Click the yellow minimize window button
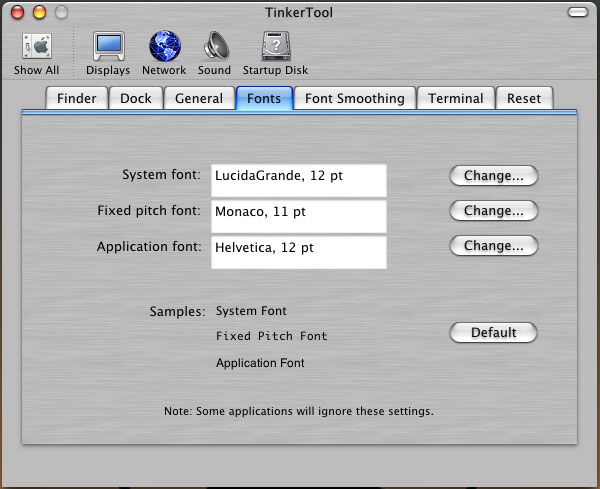Viewport: 600px width, 489px height. point(39,12)
